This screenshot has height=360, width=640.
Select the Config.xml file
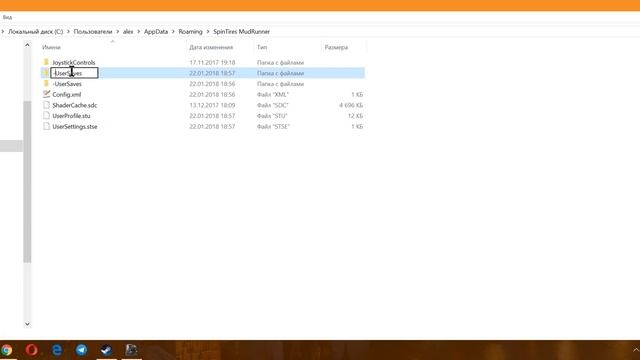[67, 94]
